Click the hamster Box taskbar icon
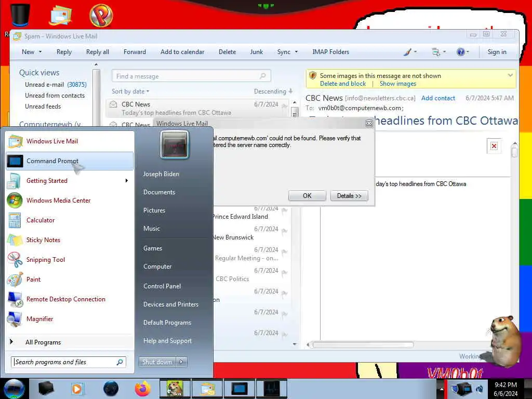Image resolution: width=532 pixels, height=399 pixels. (x=175, y=389)
